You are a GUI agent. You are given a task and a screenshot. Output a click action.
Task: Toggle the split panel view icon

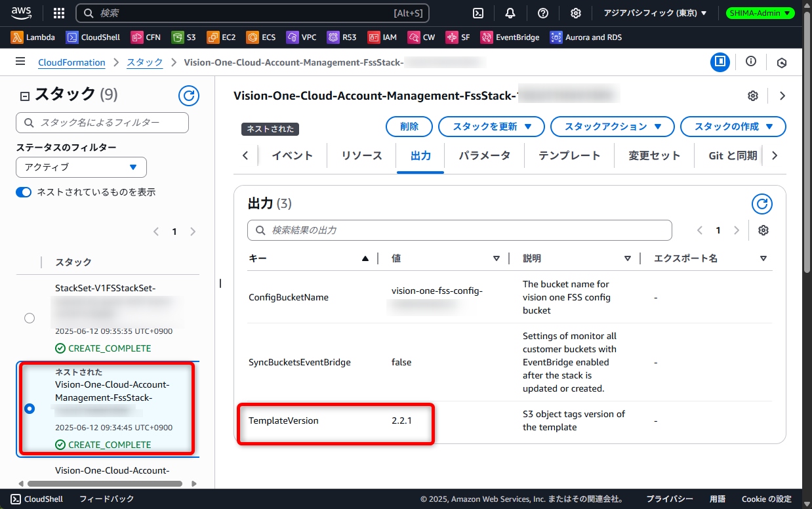720,62
